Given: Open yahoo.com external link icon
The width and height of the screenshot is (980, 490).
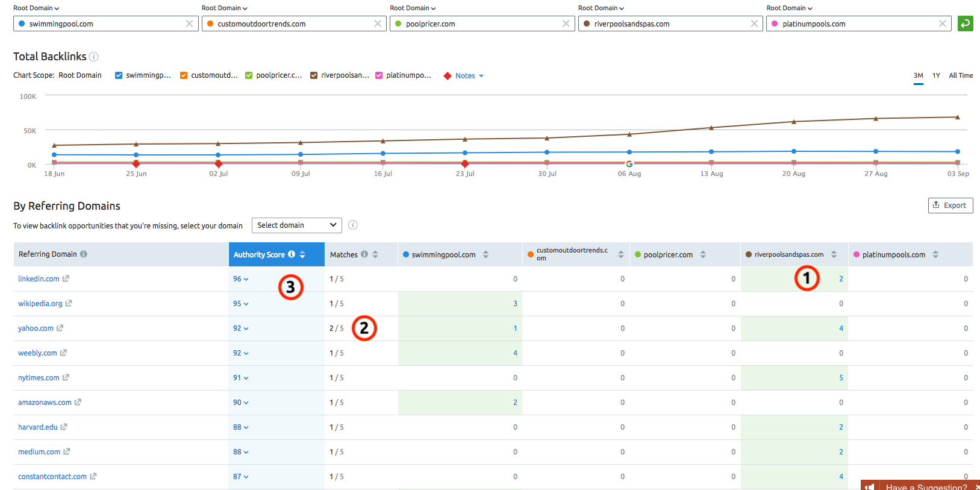Looking at the screenshot, I should (60, 328).
